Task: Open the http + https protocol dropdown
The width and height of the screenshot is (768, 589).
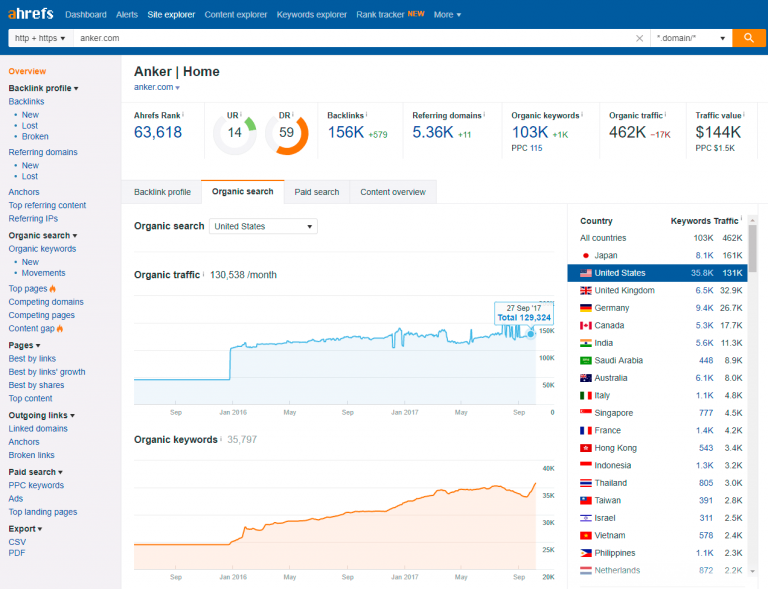Action: (40, 38)
